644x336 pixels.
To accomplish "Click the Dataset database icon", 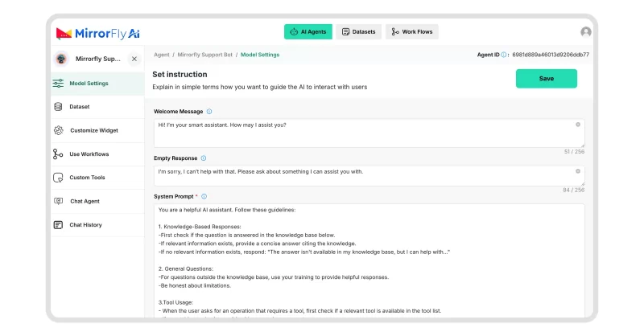I will [x=58, y=107].
